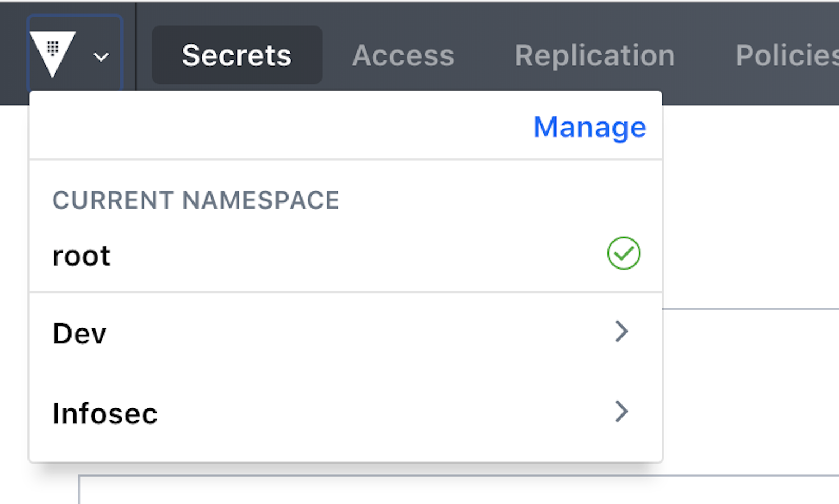Image resolution: width=839 pixels, height=504 pixels.
Task: Click the checkmark indicating the active namespace
Action: [623, 253]
